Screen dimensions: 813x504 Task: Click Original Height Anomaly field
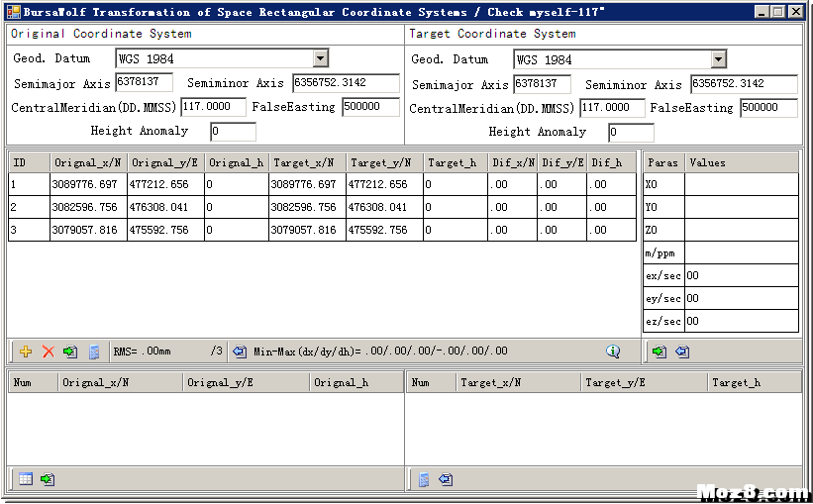point(234,131)
